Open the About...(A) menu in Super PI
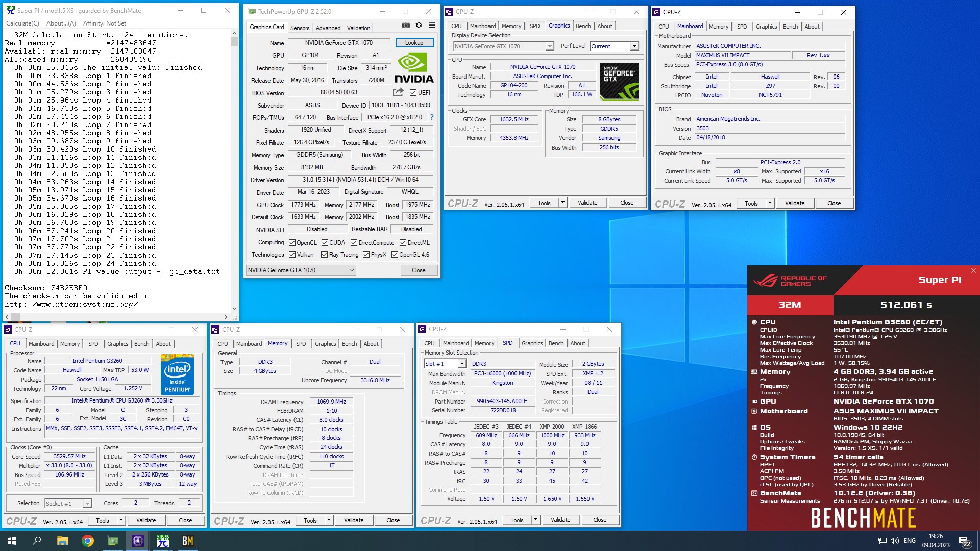 61,23
